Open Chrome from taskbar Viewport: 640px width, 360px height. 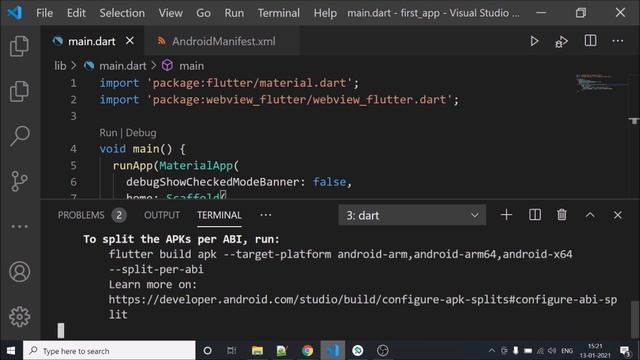tap(307, 351)
